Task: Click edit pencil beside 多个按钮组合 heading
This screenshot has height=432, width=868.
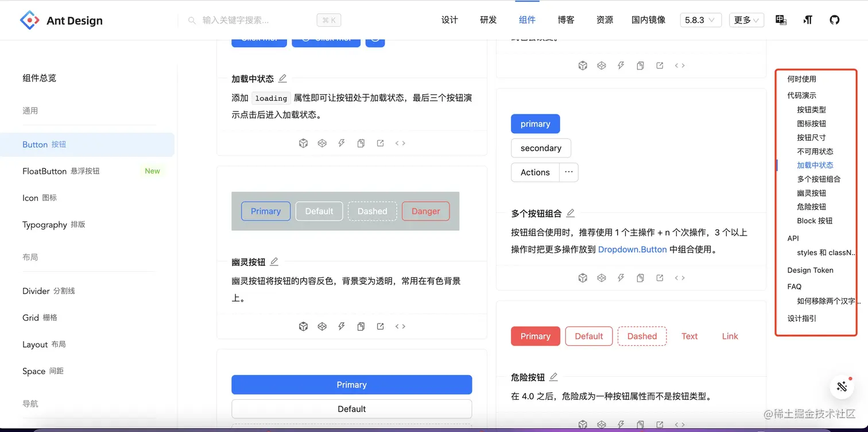Action: click(570, 213)
